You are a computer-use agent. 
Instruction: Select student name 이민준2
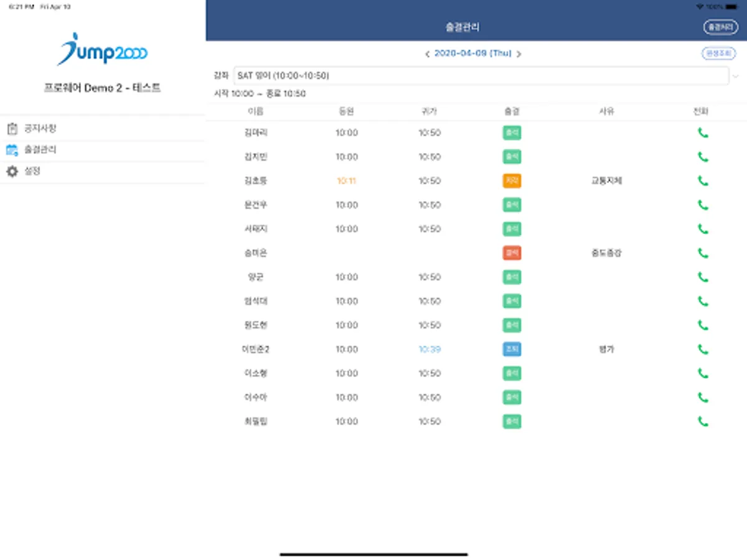(256, 349)
